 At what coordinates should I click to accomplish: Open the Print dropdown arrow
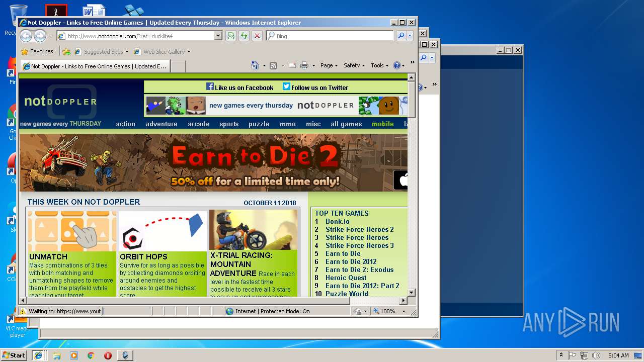click(313, 65)
